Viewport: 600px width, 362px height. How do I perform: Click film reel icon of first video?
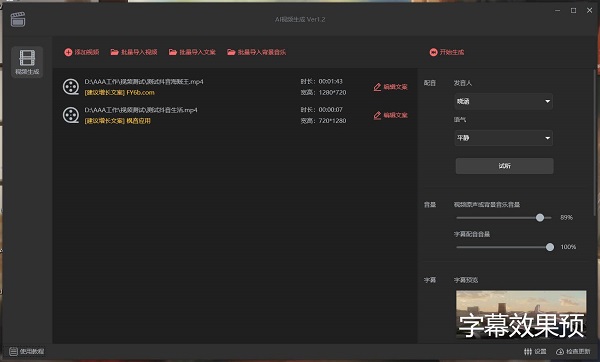click(71, 87)
